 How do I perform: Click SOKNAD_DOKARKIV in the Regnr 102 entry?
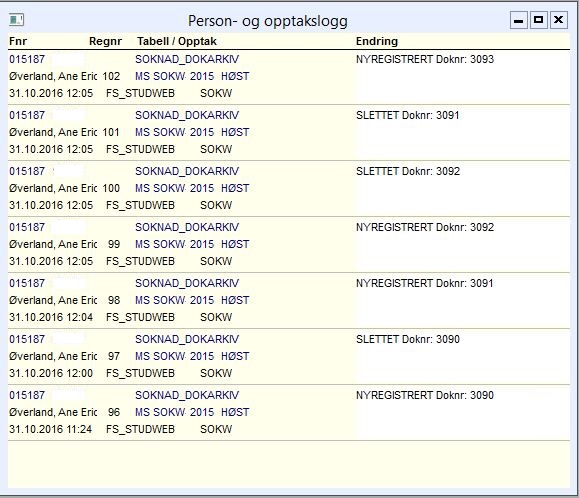pyautogui.click(x=187, y=59)
